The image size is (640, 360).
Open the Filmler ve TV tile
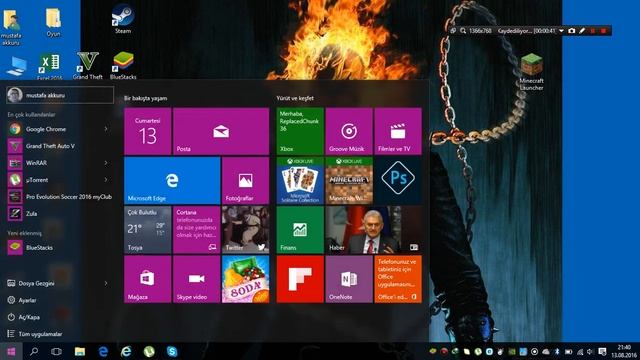tap(398, 131)
